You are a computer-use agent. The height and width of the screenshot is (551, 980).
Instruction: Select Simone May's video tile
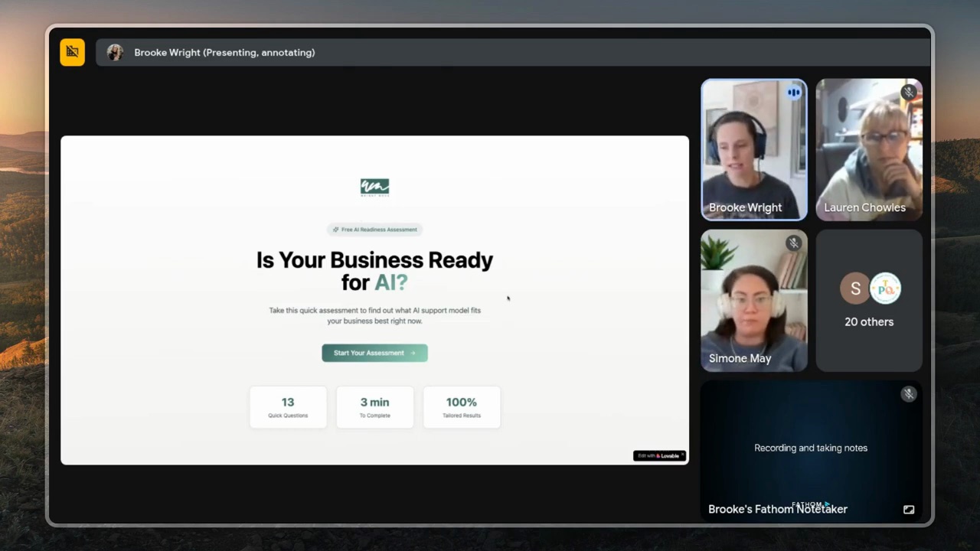[754, 301]
